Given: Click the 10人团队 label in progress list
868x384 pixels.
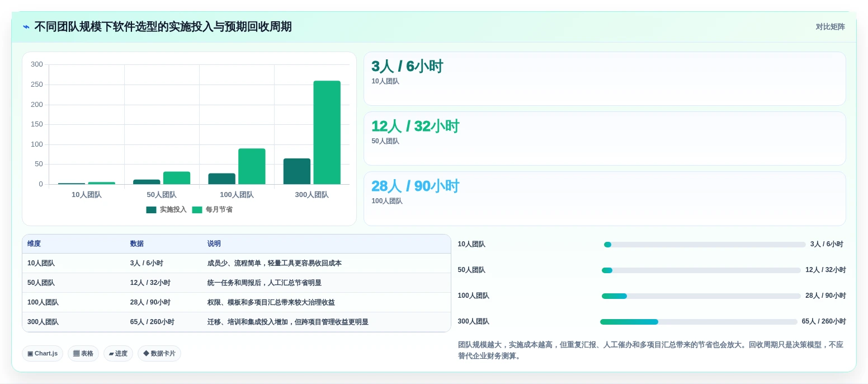Looking at the screenshot, I should click(x=471, y=244).
